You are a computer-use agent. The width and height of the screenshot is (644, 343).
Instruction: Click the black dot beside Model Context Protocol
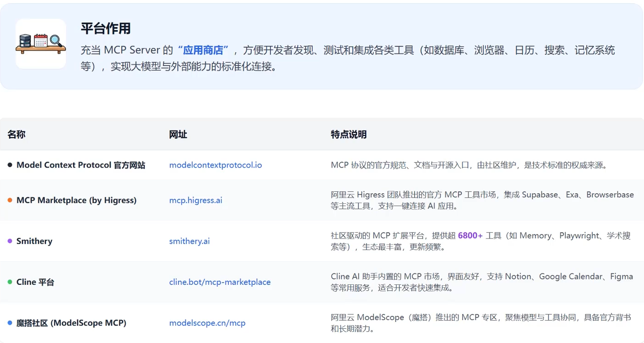(x=10, y=165)
